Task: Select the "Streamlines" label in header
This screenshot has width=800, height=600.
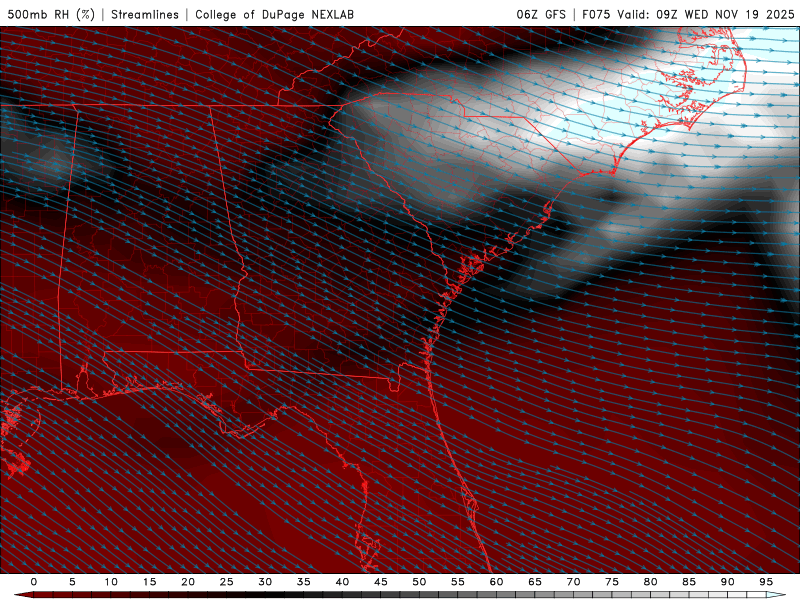Action: pyautogui.click(x=145, y=14)
